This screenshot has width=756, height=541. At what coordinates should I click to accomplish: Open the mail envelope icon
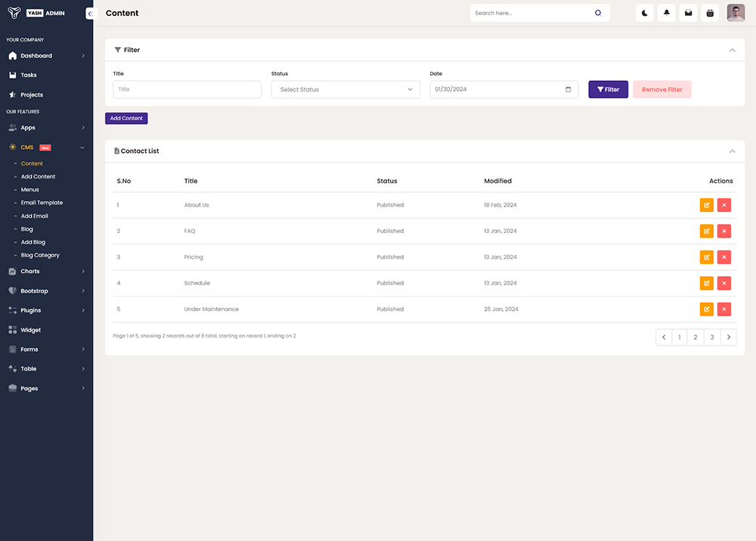point(688,13)
